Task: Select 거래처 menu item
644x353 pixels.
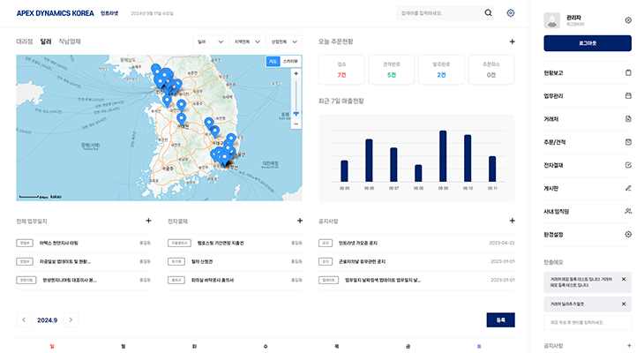Action: coord(550,119)
